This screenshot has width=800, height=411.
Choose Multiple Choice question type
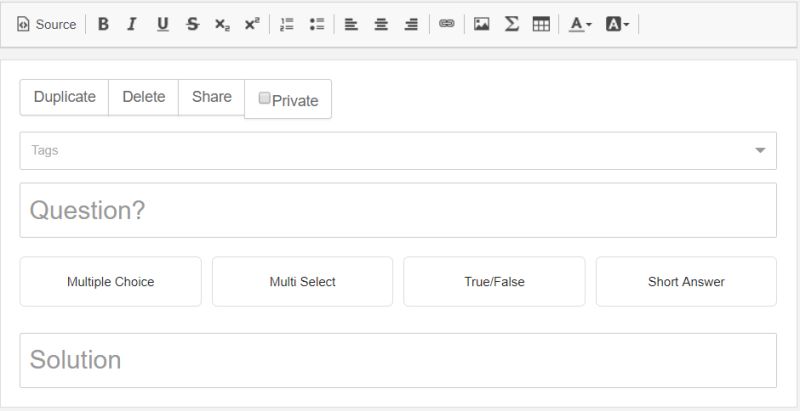(x=111, y=281)
